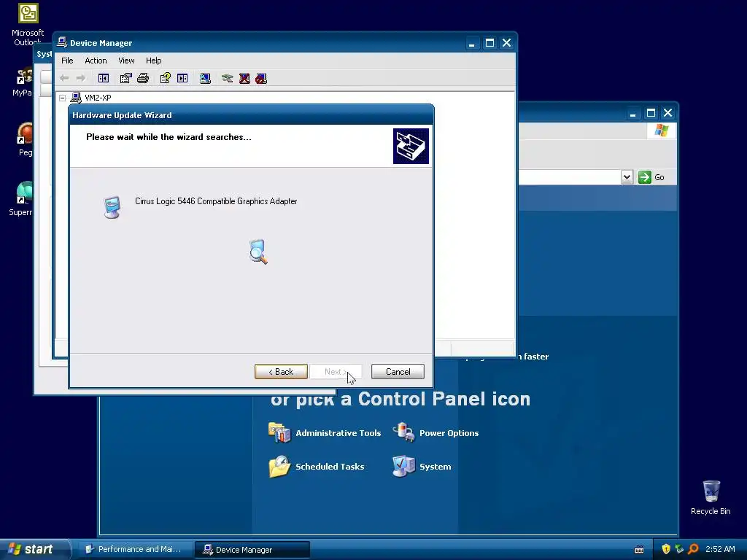
Task: Click the on-screen keyboard taskbar icon
Action: coord(639,550)
